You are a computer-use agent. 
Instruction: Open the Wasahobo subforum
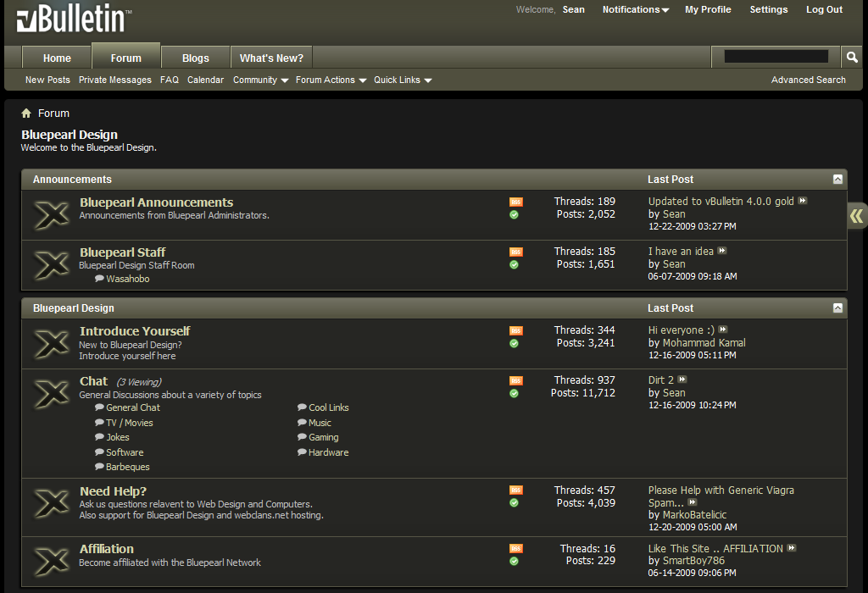[x=128, y=279]
